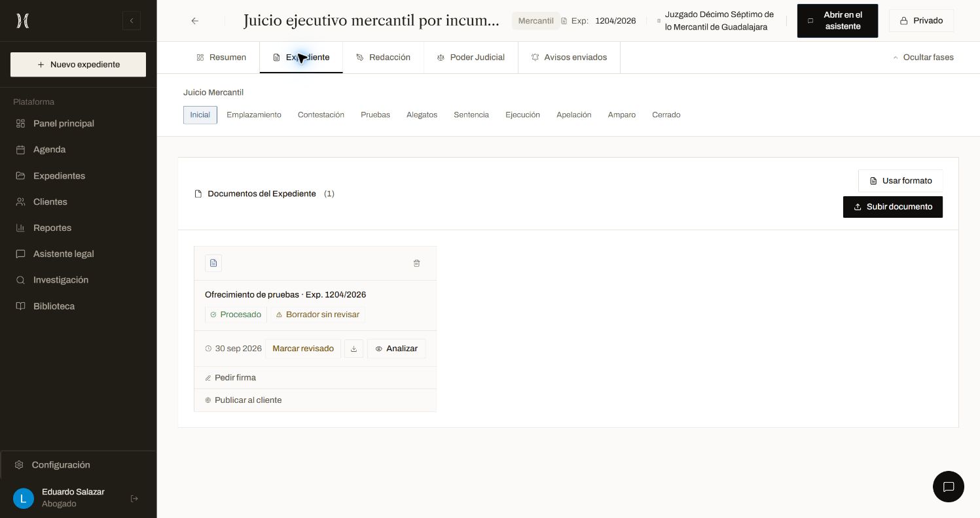Viewport: 980px width, 518px height.
Task: Collapse phases with Ocultar fases
Action: pos(923,58)
